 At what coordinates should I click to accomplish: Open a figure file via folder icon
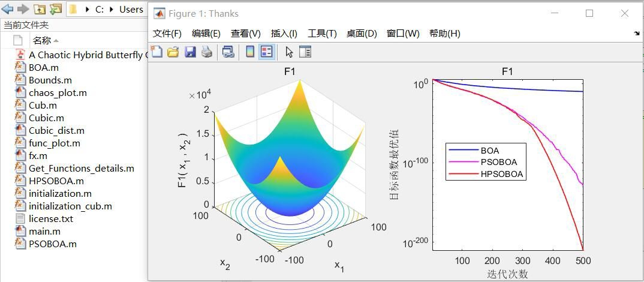173,52
